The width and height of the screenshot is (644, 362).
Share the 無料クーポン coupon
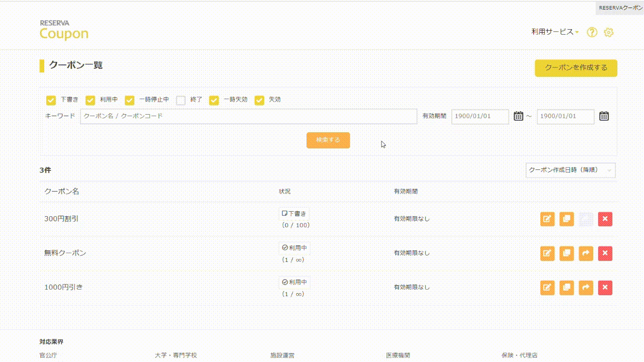click(x=586, y=253)
